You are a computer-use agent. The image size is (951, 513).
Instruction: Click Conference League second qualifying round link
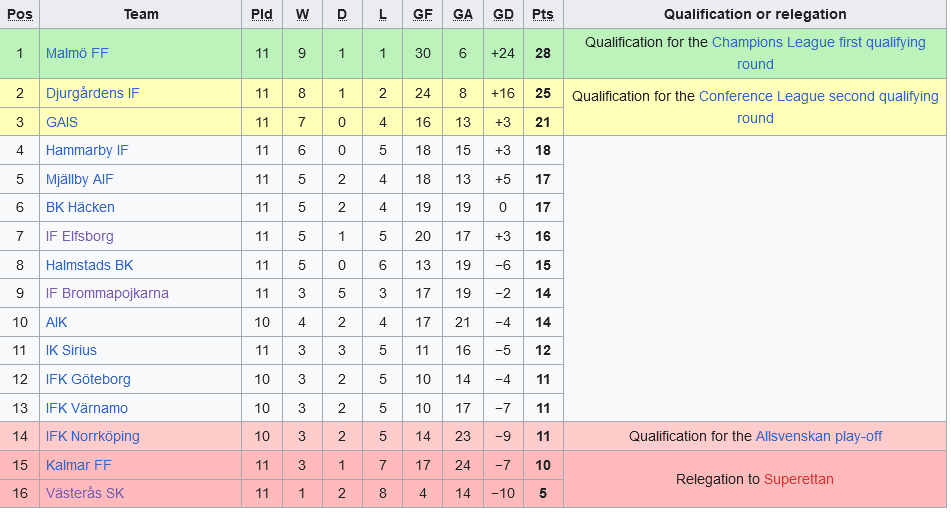click(818, 97)
